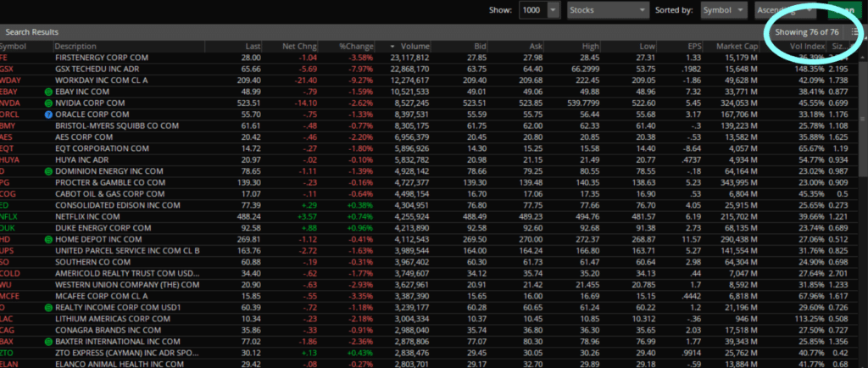Click GSX Vol Index value 148.35%
This screenshot has width=868, height=368.
click(810, 70)
